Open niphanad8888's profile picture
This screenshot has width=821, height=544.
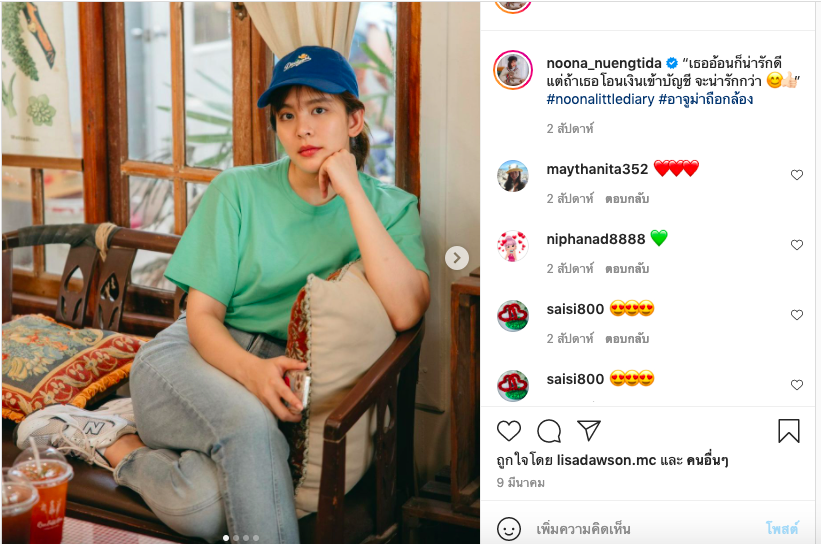pos(513,246)
